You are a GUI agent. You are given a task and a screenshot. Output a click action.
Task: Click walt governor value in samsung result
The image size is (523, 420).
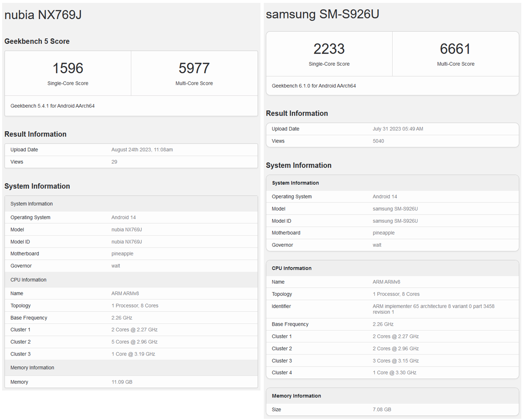click(x=377, y=245)
